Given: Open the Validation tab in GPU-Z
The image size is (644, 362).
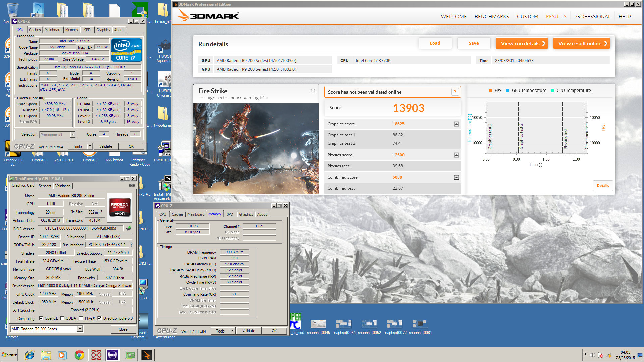Looking at the screenshot, I should point(63,186).
